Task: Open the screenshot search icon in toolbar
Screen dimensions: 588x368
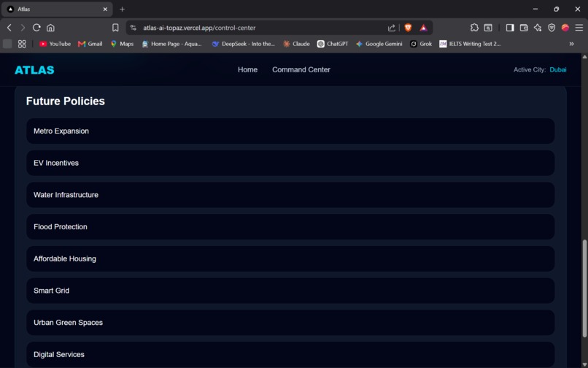Action: (x=488, y=28)
